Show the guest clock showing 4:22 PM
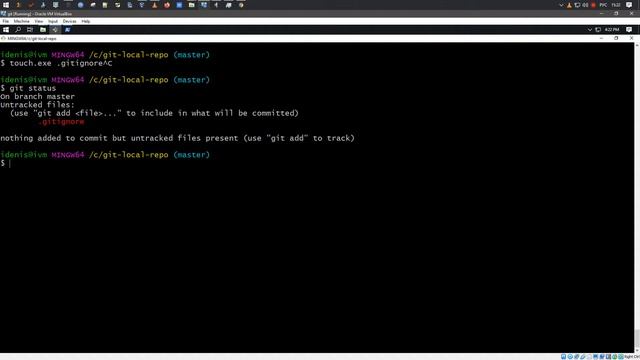Image resolution: width=640 pixels, height=360 pixels. tap(612, 30)
